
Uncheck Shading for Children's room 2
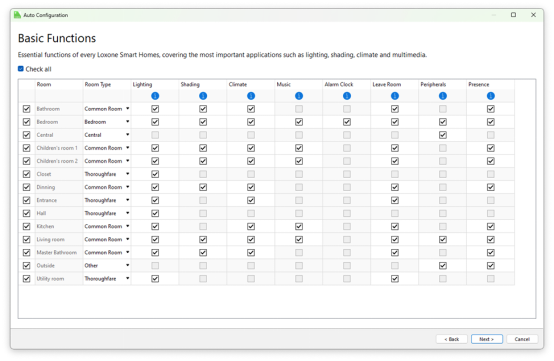(x=203, y=161)
